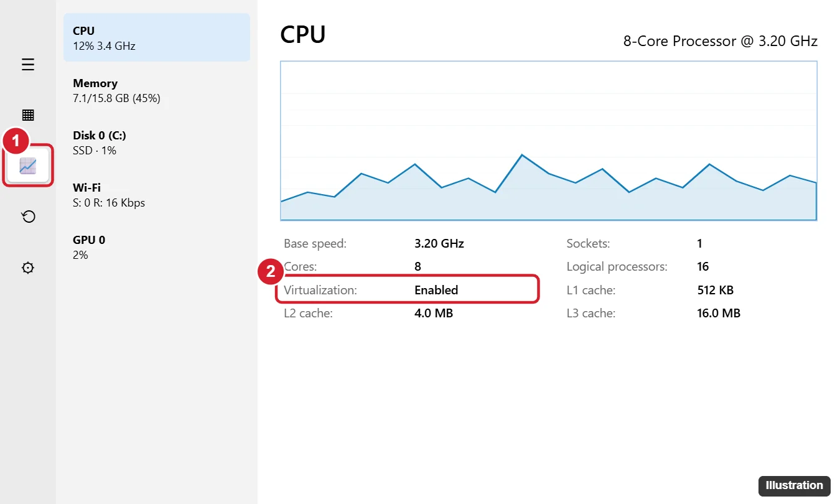Click the Logical processors value 16

click(x=703, y=266)
